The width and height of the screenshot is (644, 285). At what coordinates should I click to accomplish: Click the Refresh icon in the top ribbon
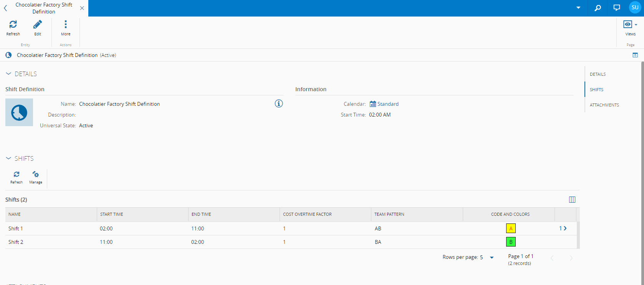pyautogui.click(x=13, y=25)
